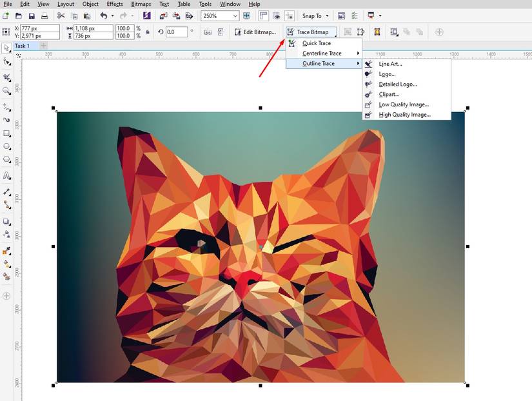532x401 pixels.
Task: Click the Edit Bitmap button
Action: [258, 31]
